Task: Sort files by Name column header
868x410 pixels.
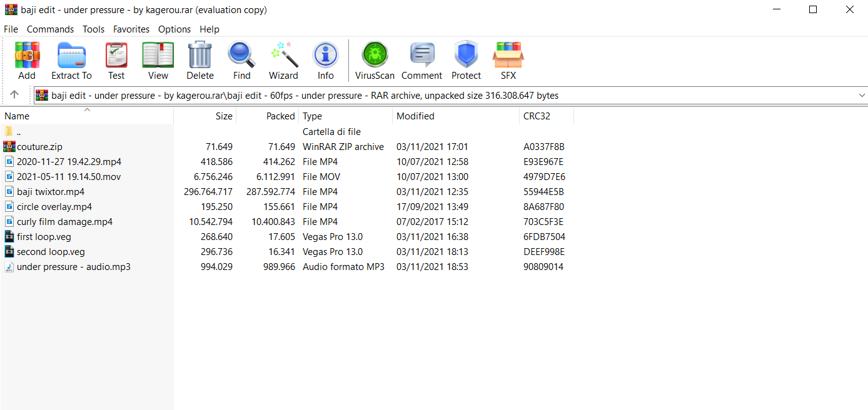Action: [87, 116]
